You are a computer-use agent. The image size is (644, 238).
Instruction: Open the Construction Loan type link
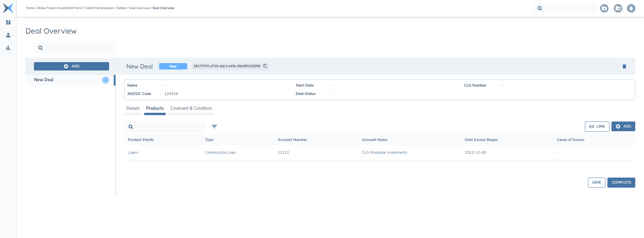tap(220, 153)
